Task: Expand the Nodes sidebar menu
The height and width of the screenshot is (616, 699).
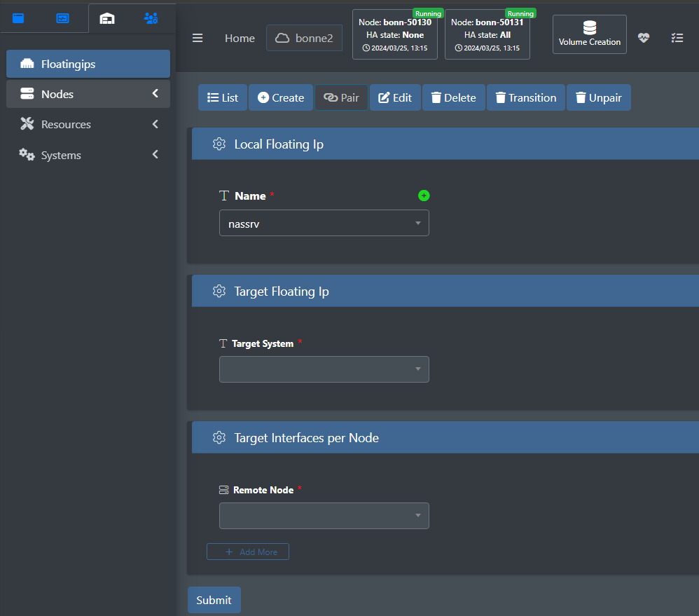Action: (88, 94)
